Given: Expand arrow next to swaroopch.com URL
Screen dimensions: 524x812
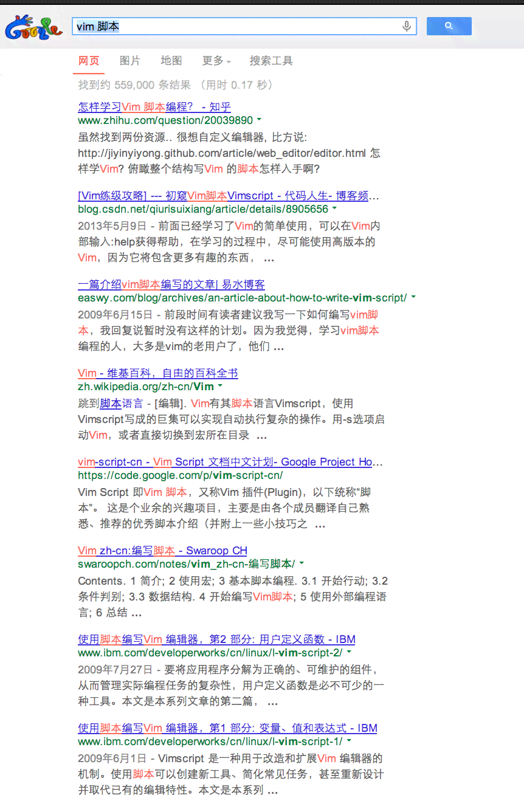Looking at the screenshot, I should click(x=302, y=563).
